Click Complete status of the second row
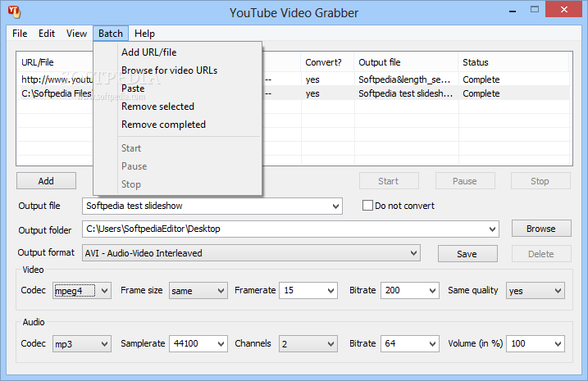The width and height of the screenshot is (588, 381). point(481,93)
